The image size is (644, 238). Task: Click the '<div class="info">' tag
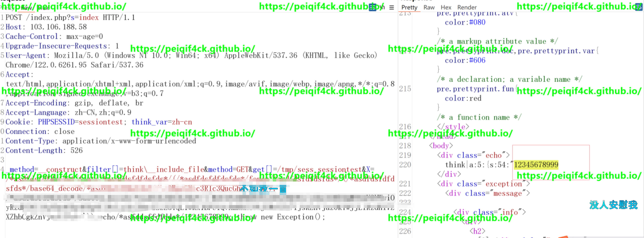click(489, 212)
